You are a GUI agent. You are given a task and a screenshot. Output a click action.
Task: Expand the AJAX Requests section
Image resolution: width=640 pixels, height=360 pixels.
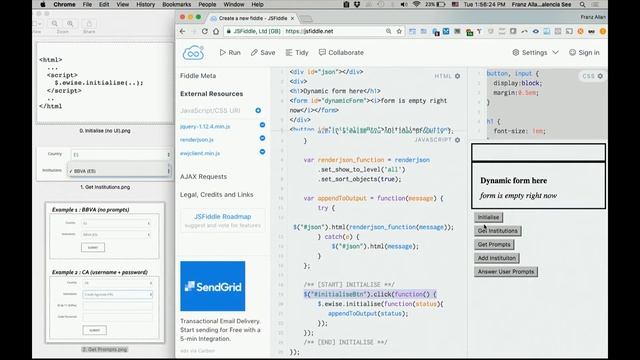pyautogui.click(x=203, y=176)
